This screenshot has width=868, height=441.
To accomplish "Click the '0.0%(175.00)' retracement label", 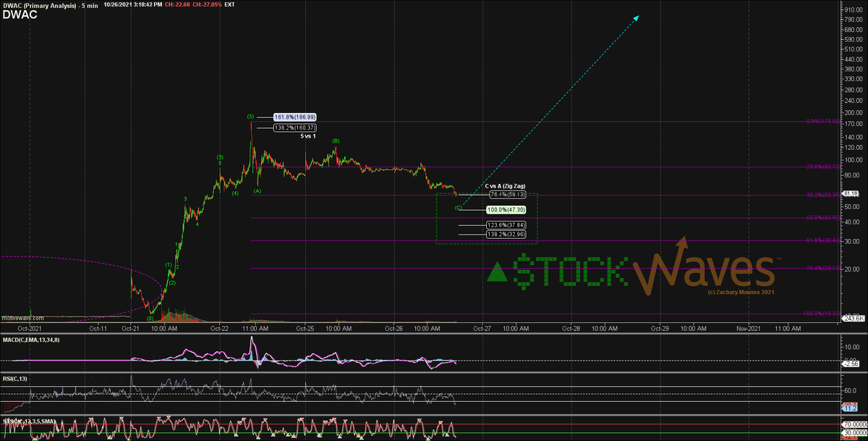I will tap(822, 122).
